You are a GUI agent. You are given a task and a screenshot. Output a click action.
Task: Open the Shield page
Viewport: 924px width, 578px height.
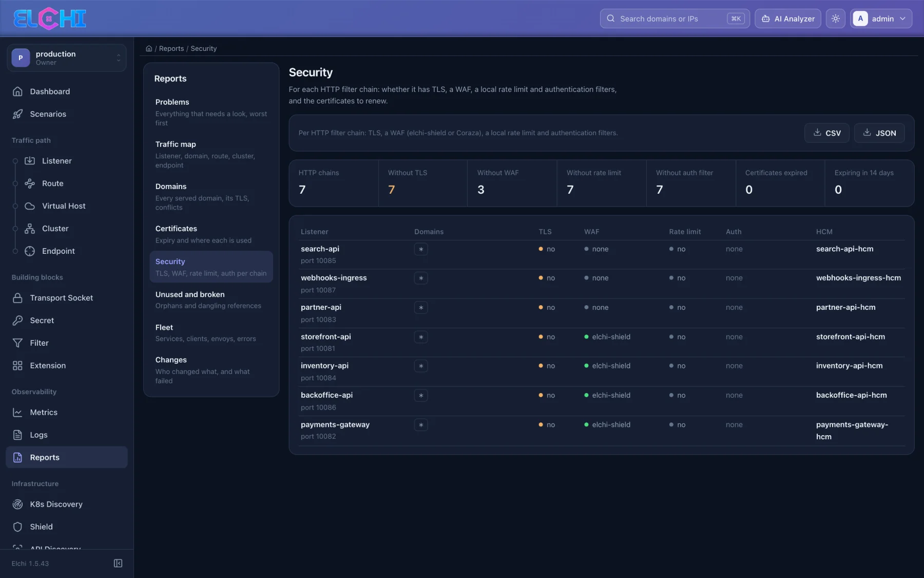(x=67, y=527)
